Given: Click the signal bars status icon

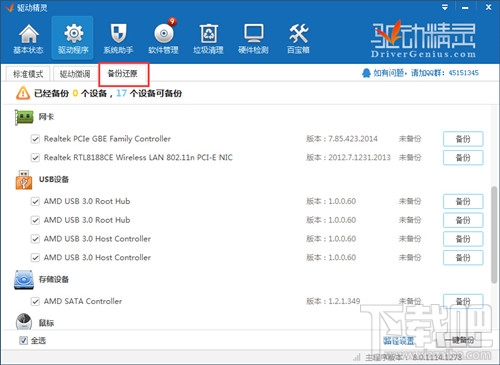Looking at the screenshot, I should 357,358.
